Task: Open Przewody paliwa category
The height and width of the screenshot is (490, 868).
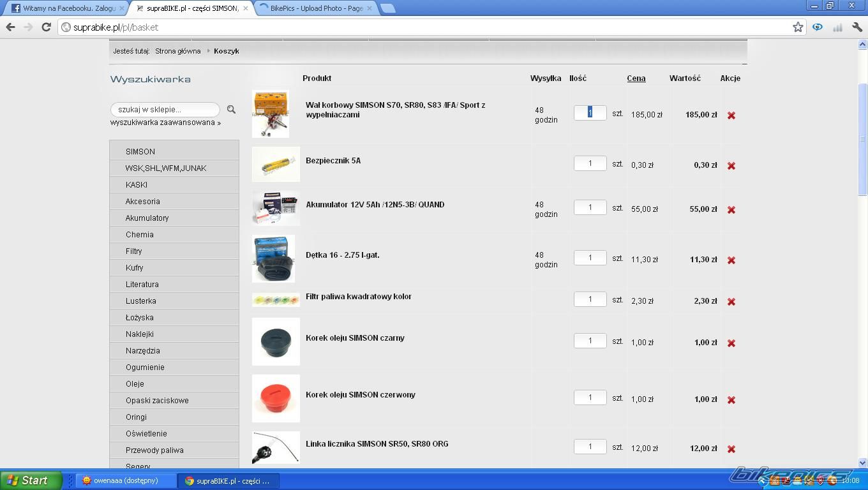Action: coord(174,450)
